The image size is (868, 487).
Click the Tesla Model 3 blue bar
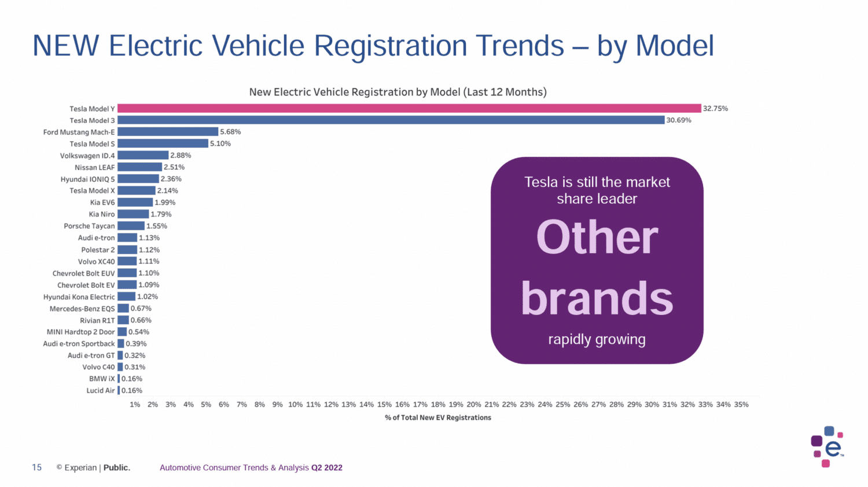point(391,120)
